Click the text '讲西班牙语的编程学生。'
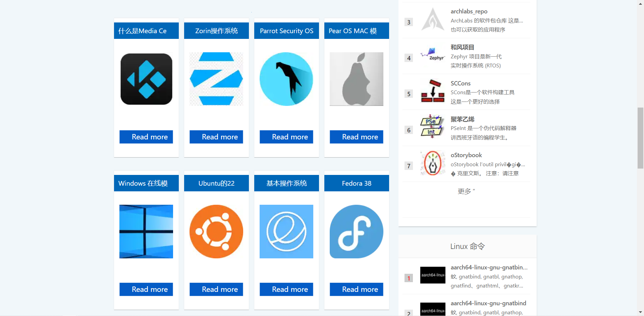Viewport: 644px width, 316px height. click(480, 138)
